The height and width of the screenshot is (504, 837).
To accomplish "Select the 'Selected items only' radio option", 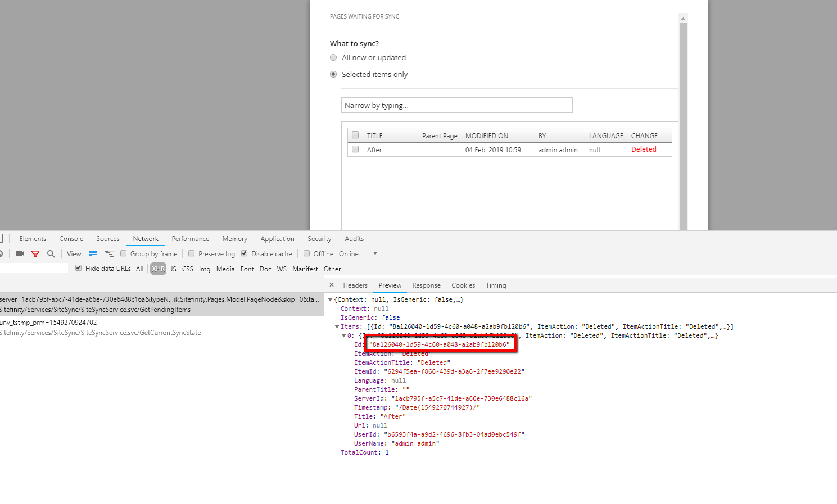I will 333,74.
